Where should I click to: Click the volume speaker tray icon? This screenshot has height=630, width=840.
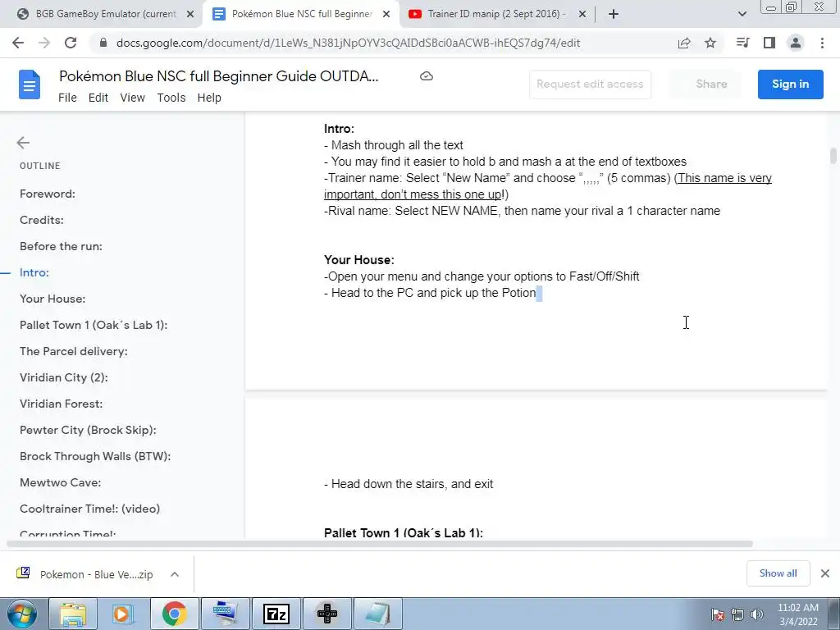(757, 614)
